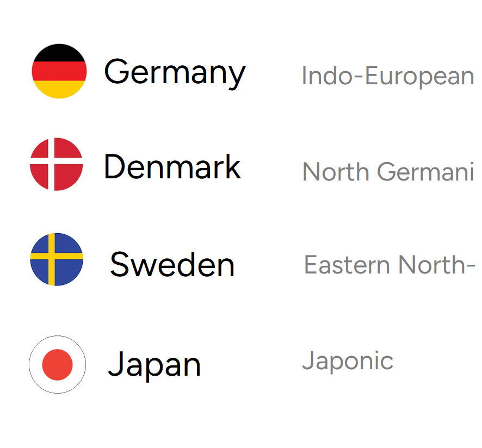Viewport: 482px width, 448px height.
Task: Click the black stripe of Germany's flag
Action: click(59, 54)
